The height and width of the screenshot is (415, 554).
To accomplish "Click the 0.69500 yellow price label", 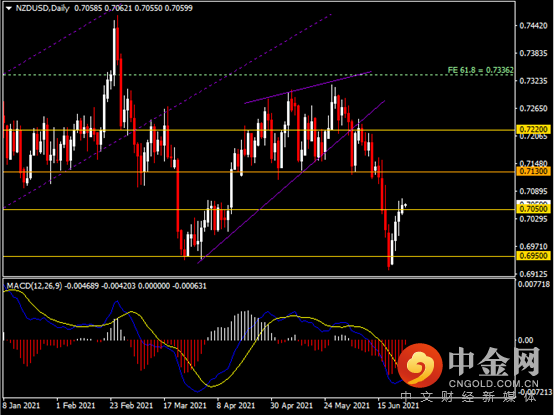I will coord(534,256).
